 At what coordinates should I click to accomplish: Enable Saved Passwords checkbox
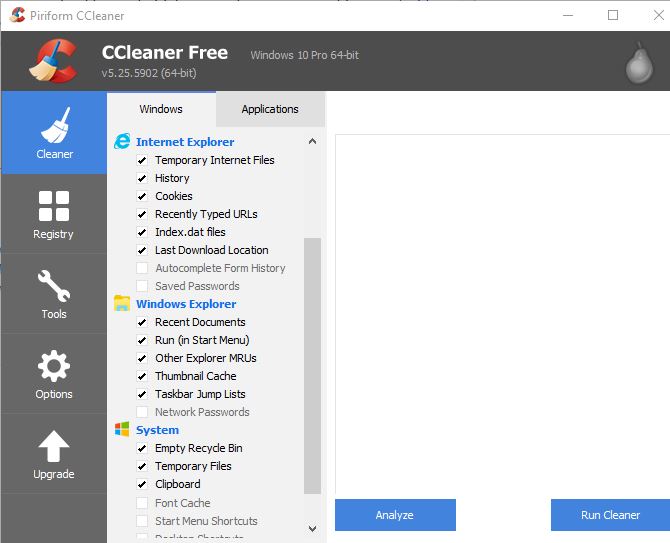(x=142, y=286)
